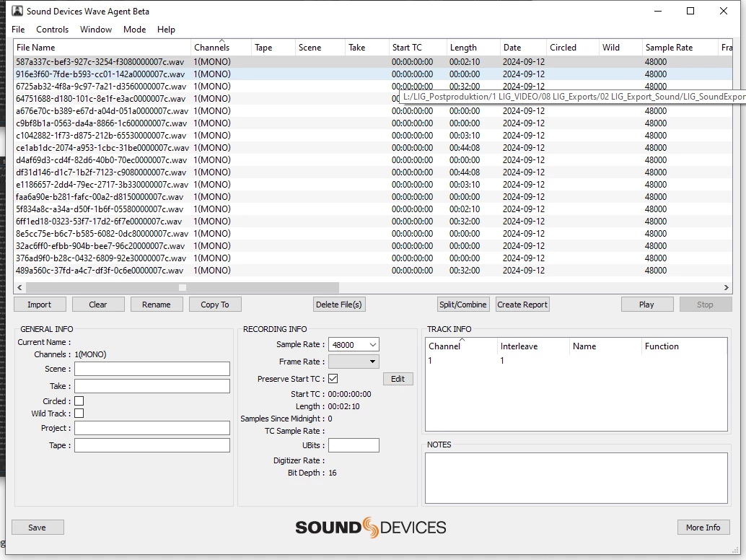Screen dimensions: 746x560
Task: Click the Save button
Action: pos(38,528)
